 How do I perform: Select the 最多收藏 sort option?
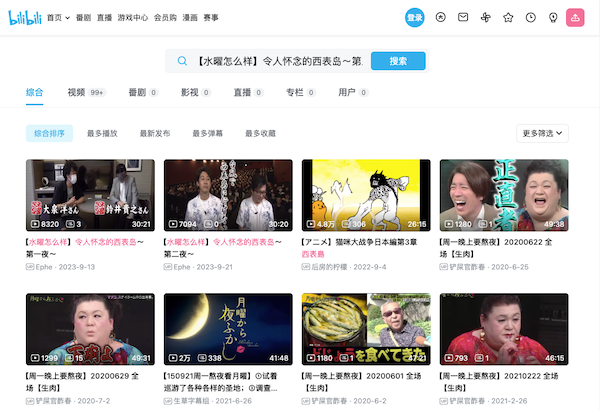click(260, 133)
